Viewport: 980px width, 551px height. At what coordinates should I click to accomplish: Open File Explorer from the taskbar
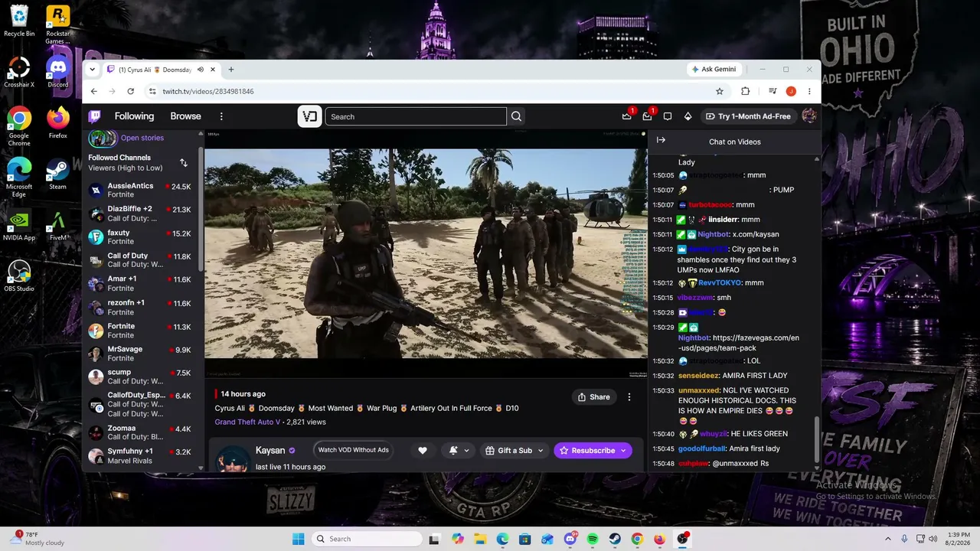pos(480,539)
